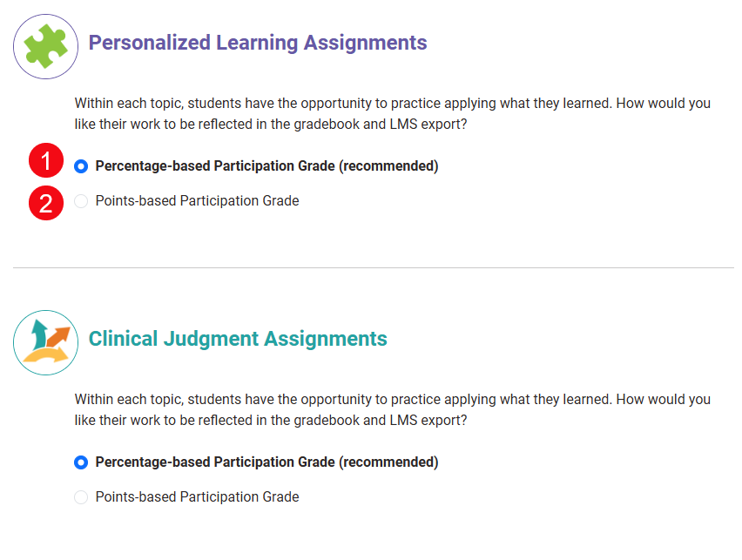Click the red number 1 badge
This screenshot has width=742, height=560.
tap(46, 163)
